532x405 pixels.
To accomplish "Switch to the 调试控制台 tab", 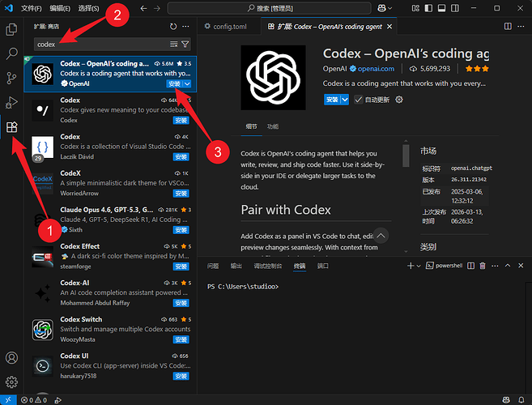I will (x=268, y=266).
